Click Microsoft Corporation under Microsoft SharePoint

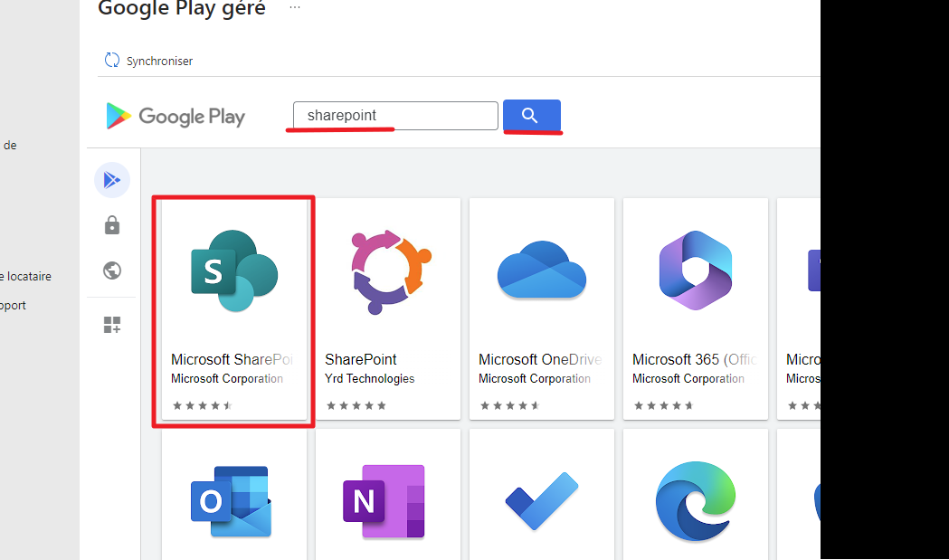tap(227, 378)
